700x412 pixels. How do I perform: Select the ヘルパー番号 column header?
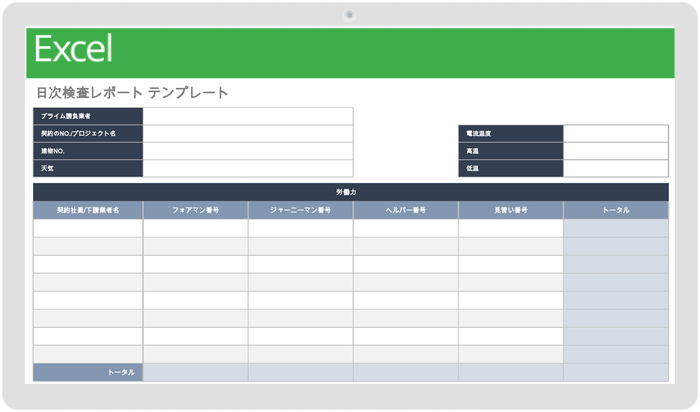click(x=405, y=210)
